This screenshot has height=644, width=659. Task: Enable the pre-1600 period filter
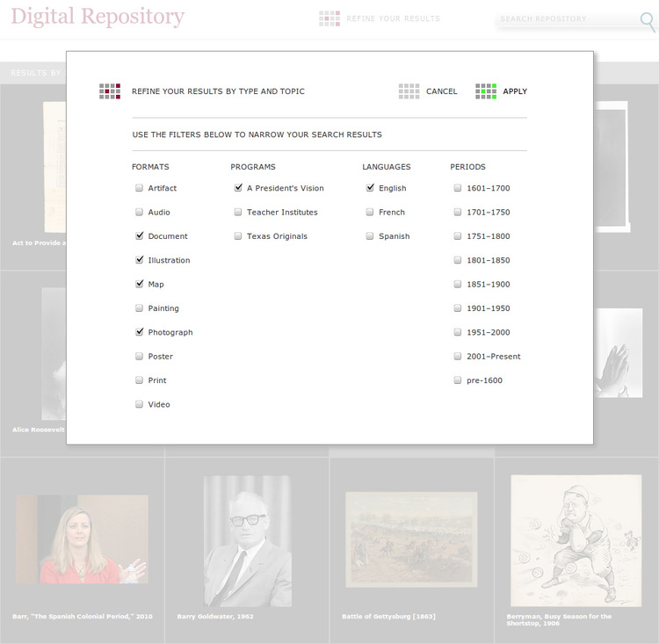(x=458, y=380)
